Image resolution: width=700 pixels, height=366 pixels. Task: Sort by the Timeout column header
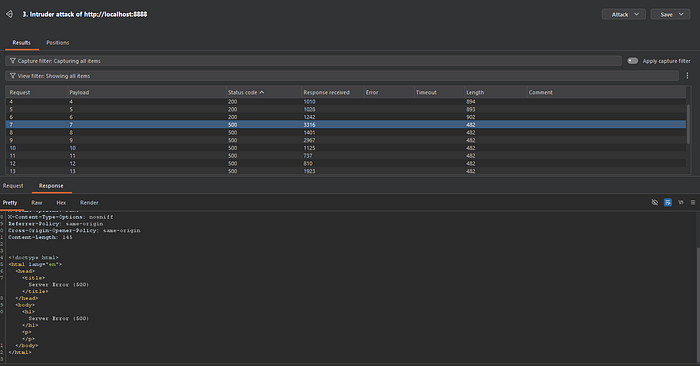[x=439, y=92]
